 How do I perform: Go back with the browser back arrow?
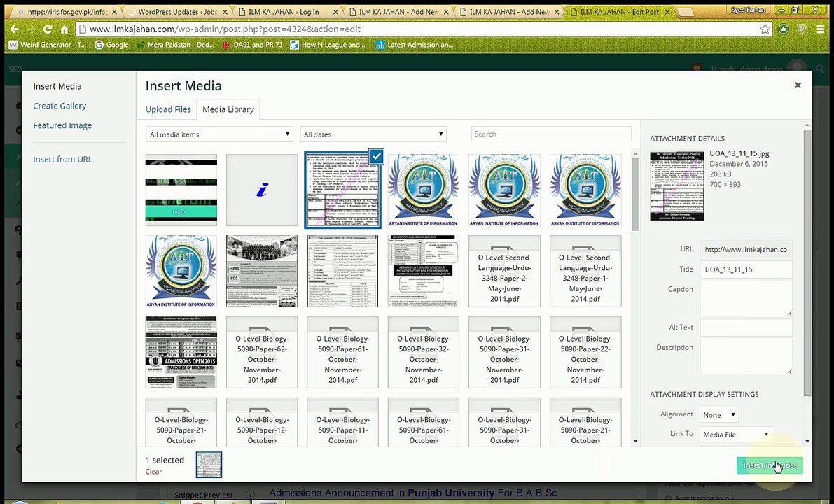[15, 29]
